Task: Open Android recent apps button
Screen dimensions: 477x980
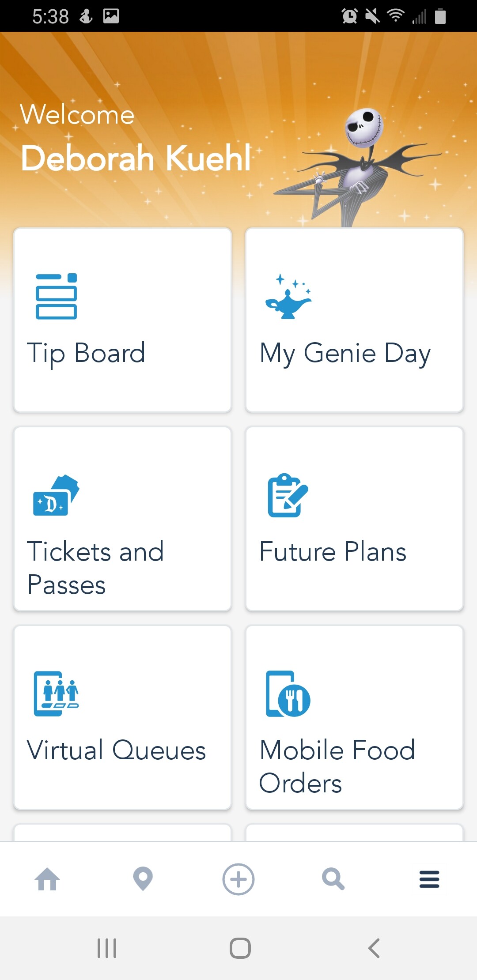Action: tap(107, 948)
